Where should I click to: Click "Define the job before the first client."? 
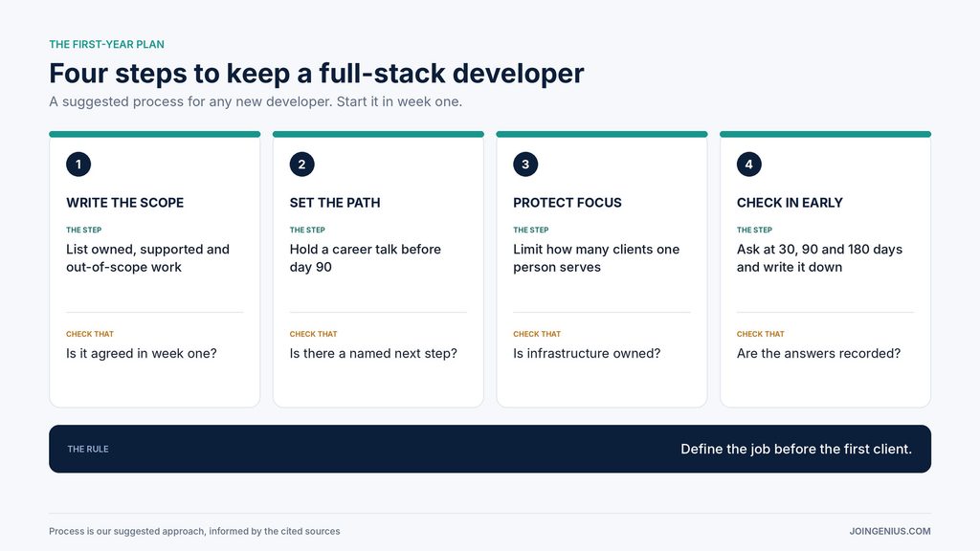pyautogui.click(x=796, y=450)
